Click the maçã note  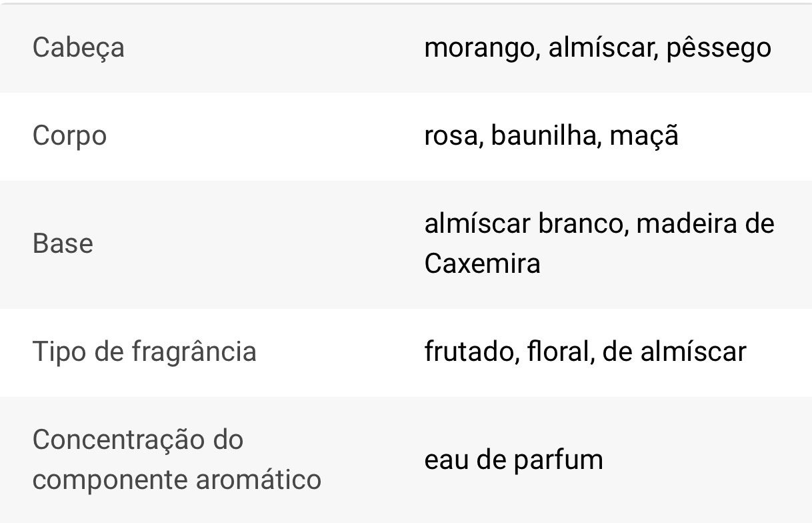[643, 136]
